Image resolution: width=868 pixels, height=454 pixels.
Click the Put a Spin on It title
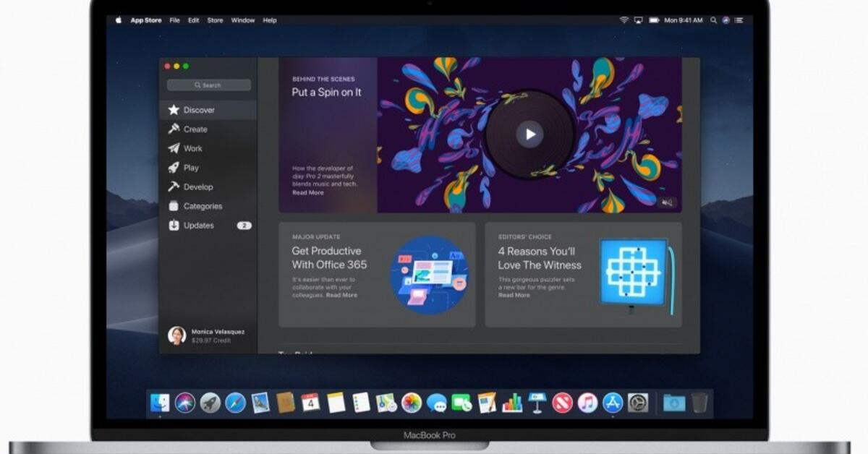[326, 93]
